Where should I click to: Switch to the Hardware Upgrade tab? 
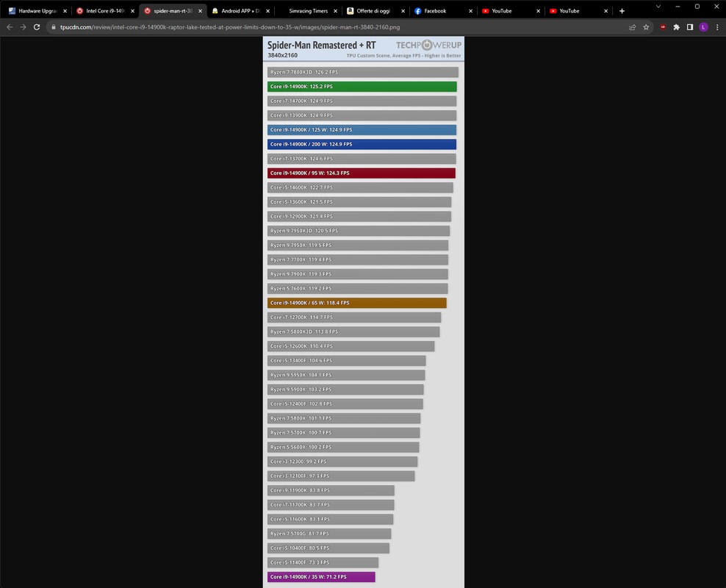click(37, 10)
